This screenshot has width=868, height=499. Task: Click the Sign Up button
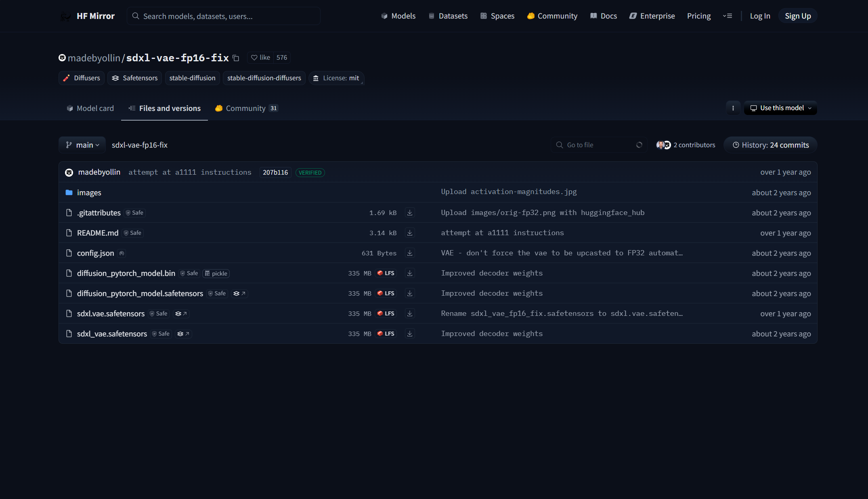coord(798,16)
